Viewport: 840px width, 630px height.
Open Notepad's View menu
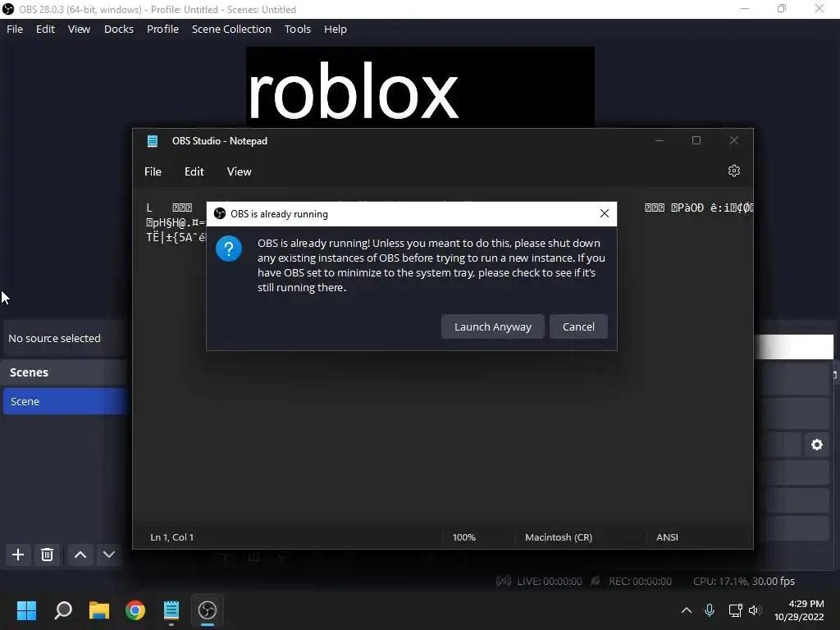(x=239, y=171)
